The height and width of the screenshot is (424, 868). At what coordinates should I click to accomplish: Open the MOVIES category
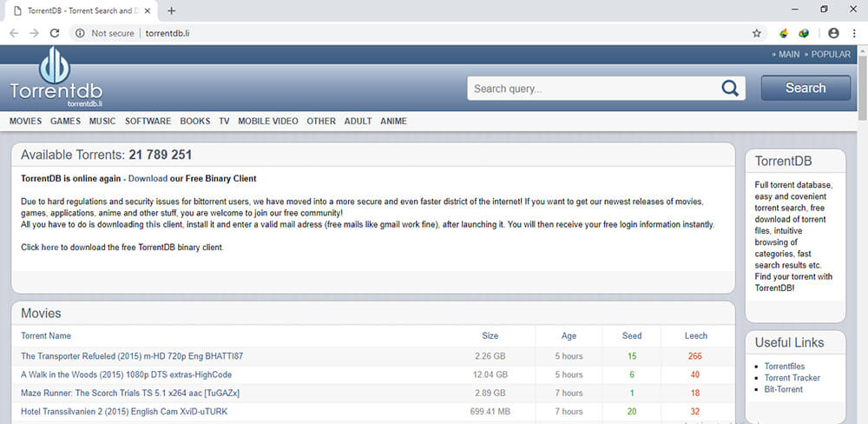pos(25,121)
